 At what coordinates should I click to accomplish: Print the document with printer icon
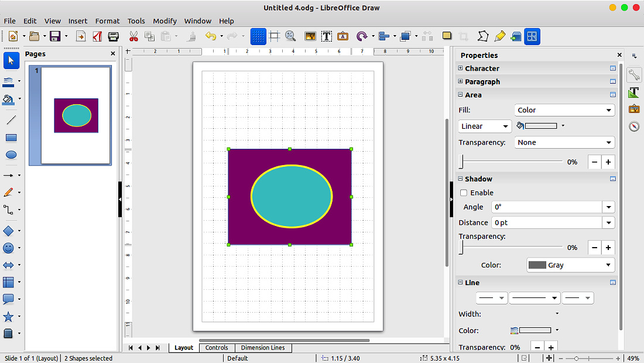click(114, 36)
